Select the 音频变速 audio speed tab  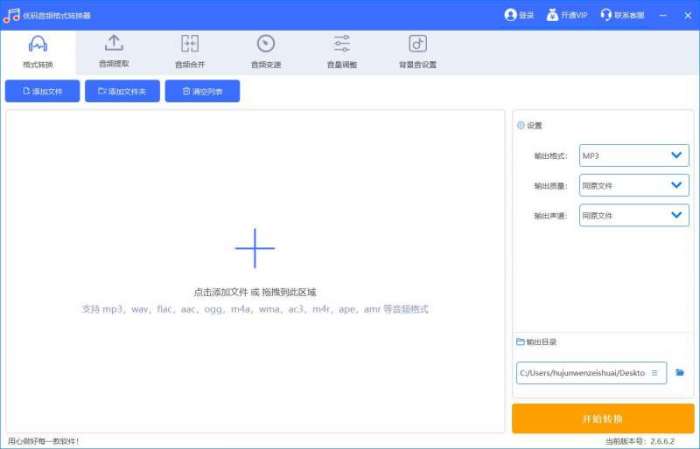(x=266, y=52)
